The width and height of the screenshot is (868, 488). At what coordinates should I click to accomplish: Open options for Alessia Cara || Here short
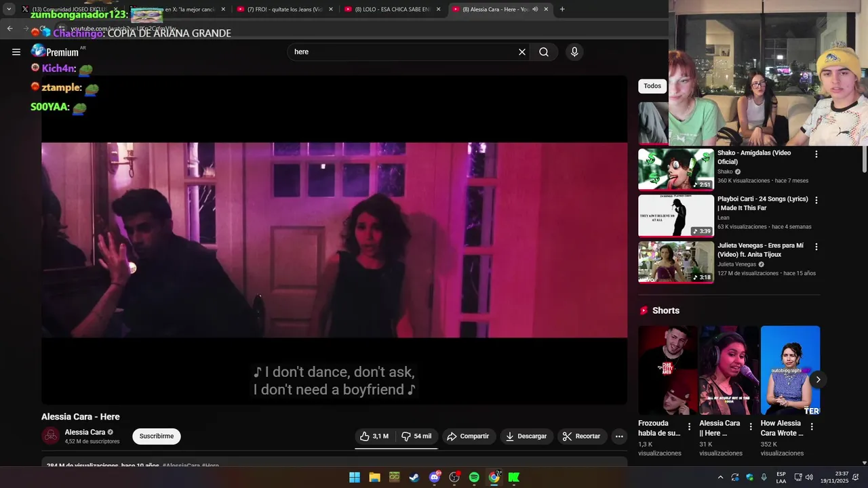pyautogui.click(x=750, y=426)
